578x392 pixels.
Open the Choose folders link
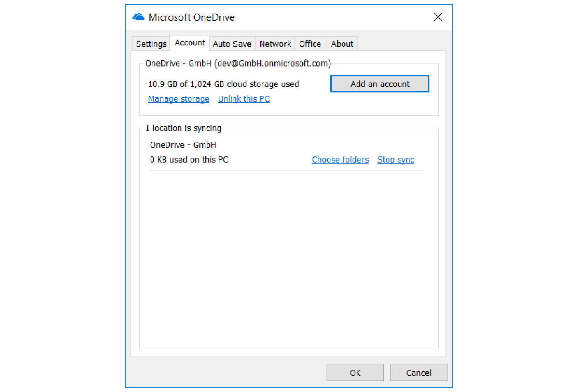point(340,160)
